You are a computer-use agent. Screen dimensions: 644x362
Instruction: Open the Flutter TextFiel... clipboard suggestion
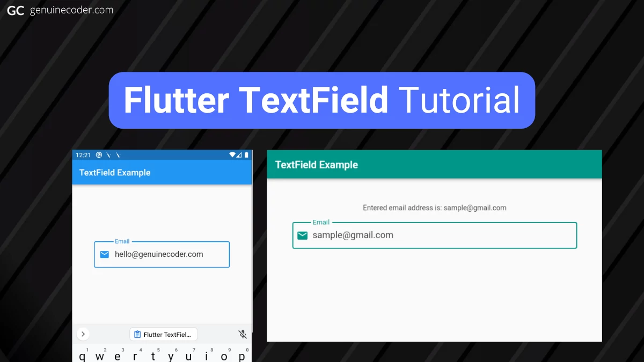164,334
